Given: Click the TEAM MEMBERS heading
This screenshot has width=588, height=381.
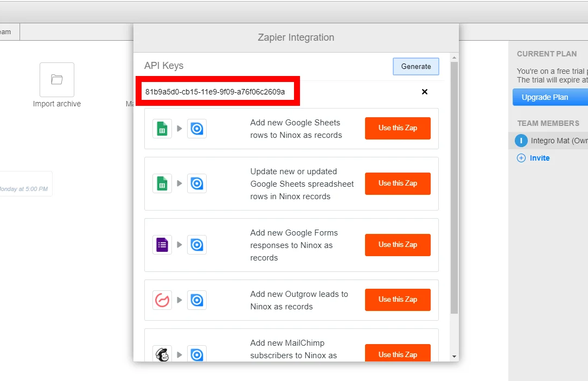Looking at the screenshot, I should [548, 123].
